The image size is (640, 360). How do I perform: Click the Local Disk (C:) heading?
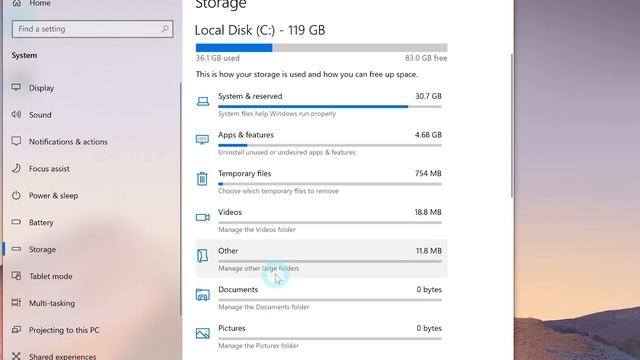(260, 30)
